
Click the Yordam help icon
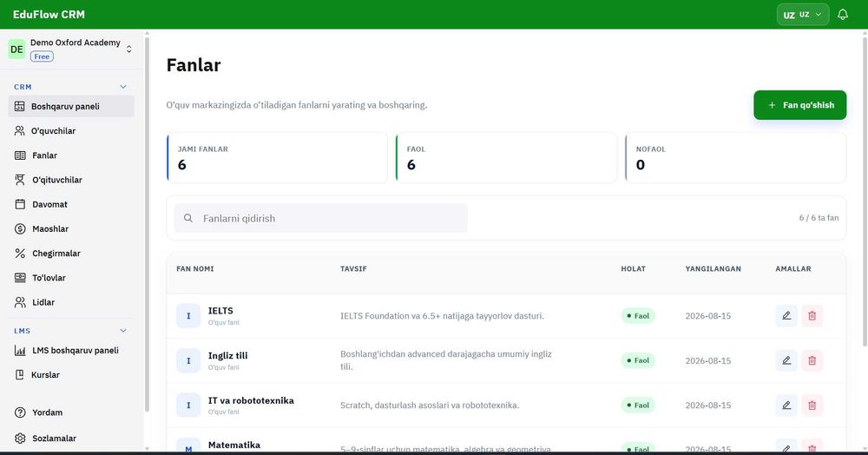coord(20,412)
